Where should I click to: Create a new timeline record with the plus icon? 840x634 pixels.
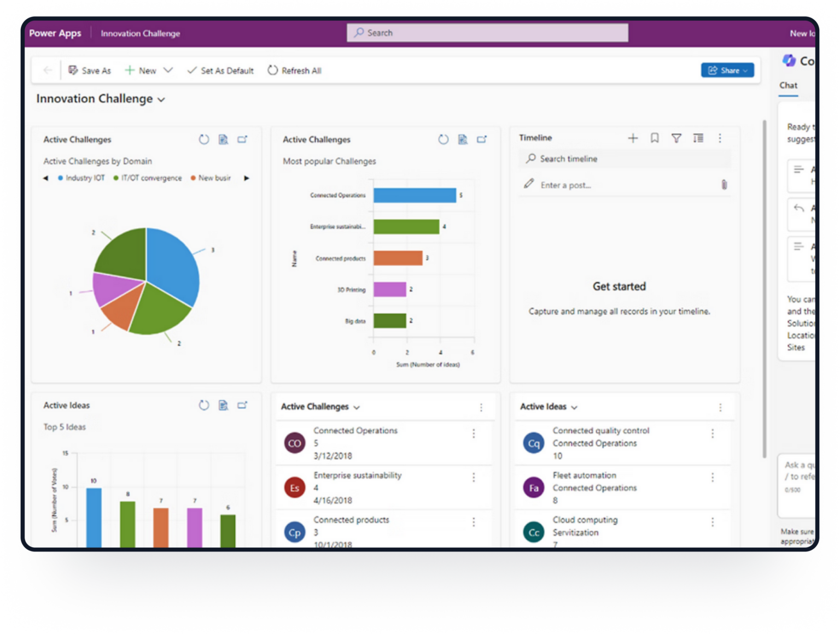click(x=633, y=138)
